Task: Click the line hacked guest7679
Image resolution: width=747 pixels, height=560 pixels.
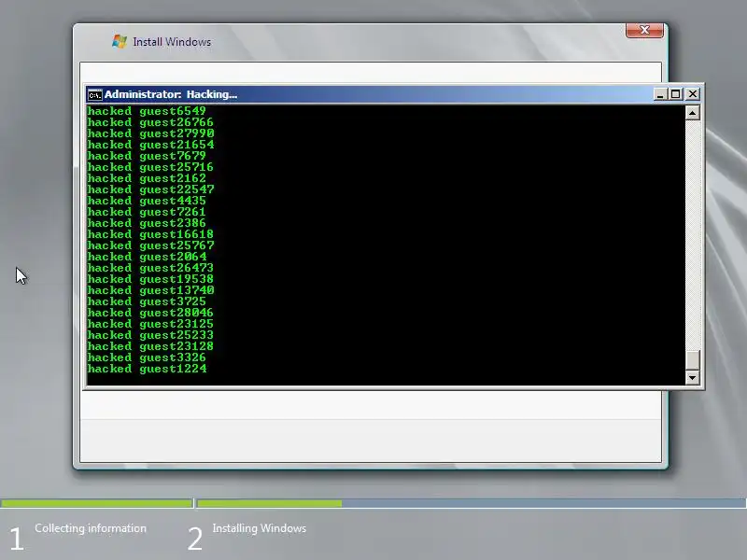Action: [147, 156]
